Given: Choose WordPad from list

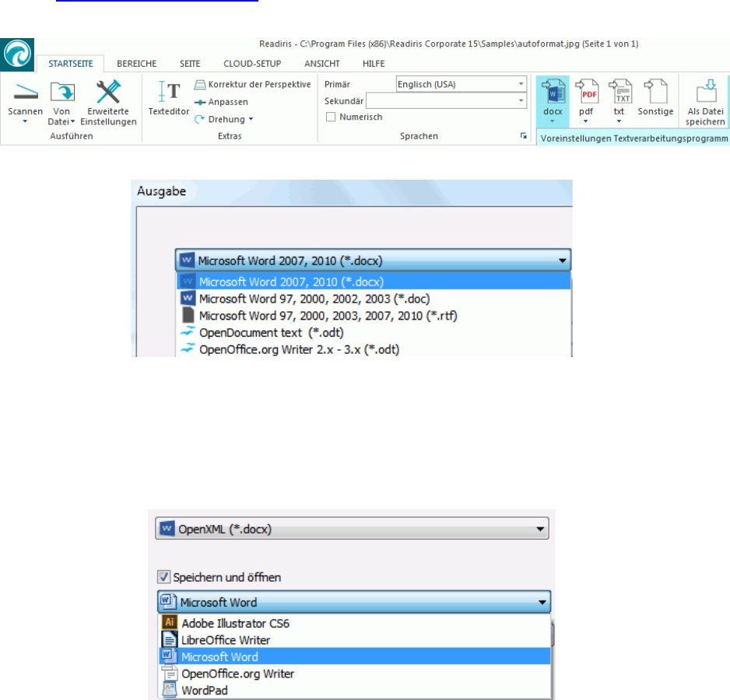Looking at the screenshot, I should coord(355,690).
